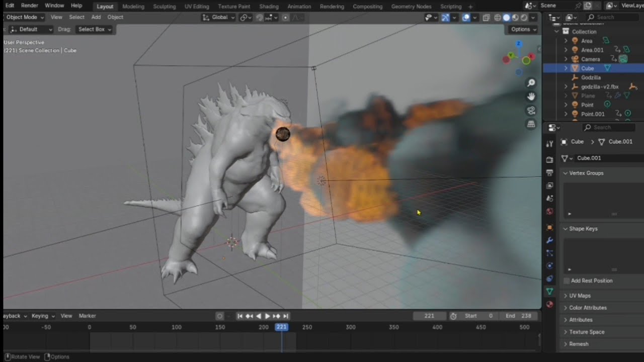Open Object Mode dropdown
The height and width of the screenshot is (362, 644).
coord(24,17)
